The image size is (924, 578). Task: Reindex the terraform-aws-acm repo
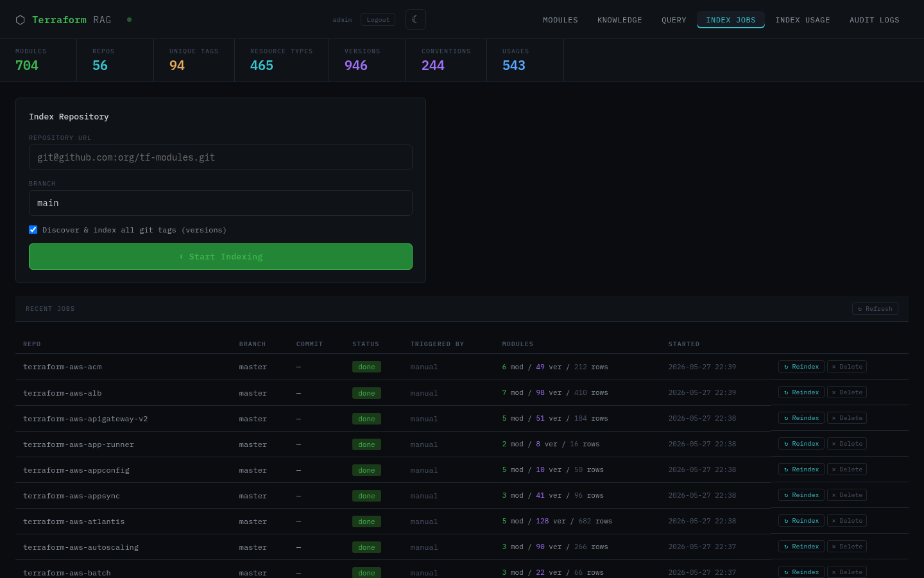point(801,367)
